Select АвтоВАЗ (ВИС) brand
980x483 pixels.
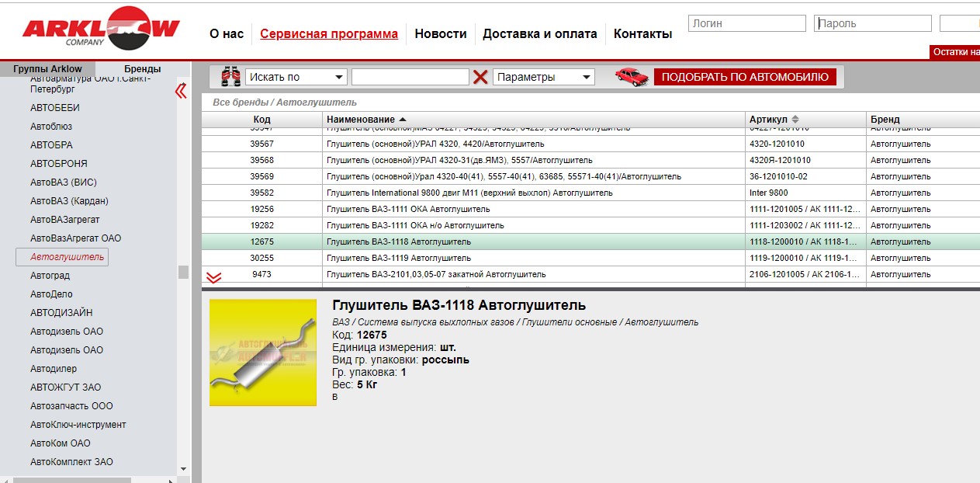coord(64,182)
